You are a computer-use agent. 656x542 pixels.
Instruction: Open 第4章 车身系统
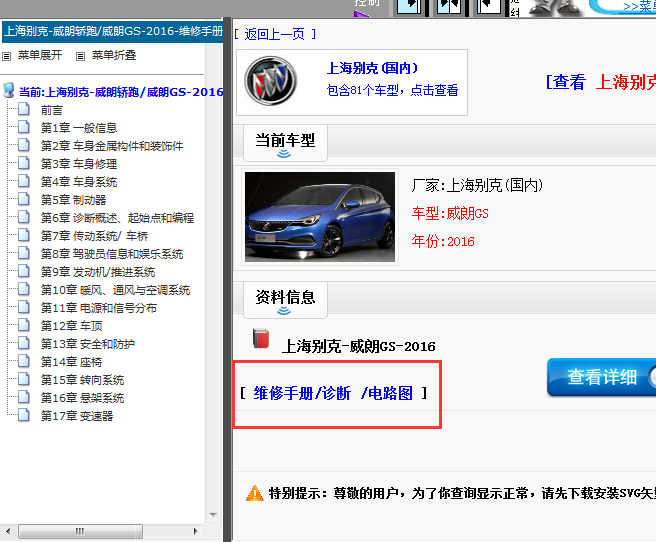79,182
